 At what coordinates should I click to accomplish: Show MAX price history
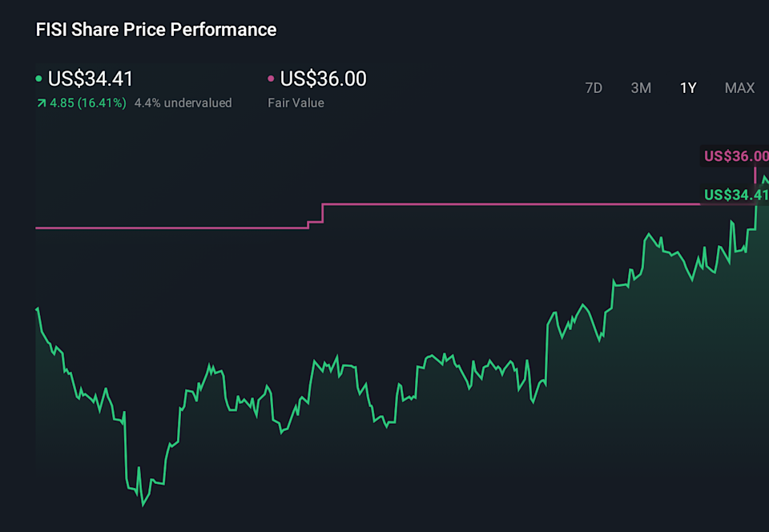(739, 88)
